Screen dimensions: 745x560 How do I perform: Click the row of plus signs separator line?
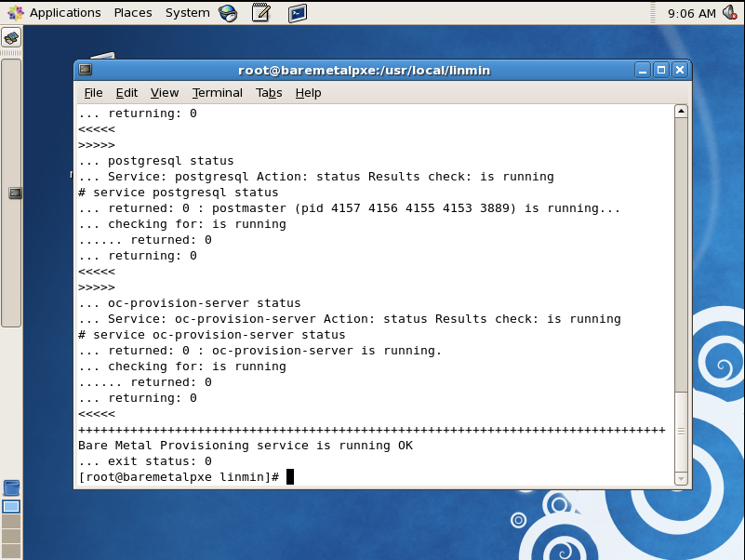(x=371, y=430)
